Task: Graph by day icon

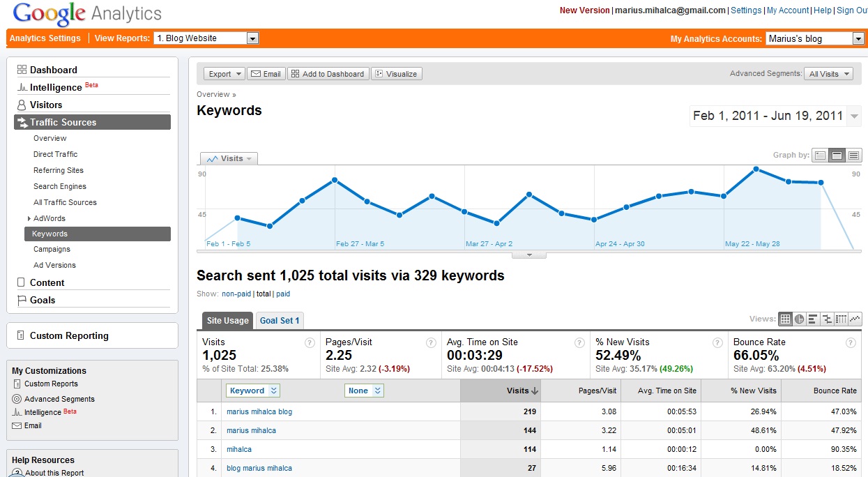Action: pos(821,156)
